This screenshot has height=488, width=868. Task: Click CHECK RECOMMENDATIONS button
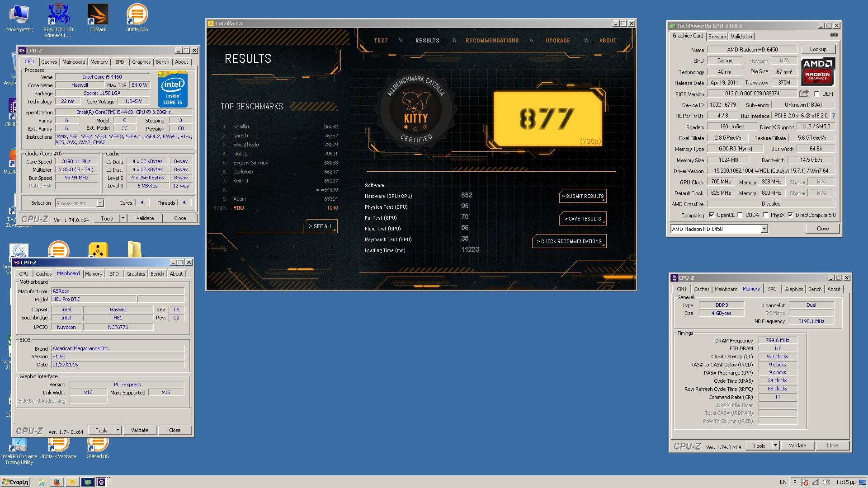(569, 241)
